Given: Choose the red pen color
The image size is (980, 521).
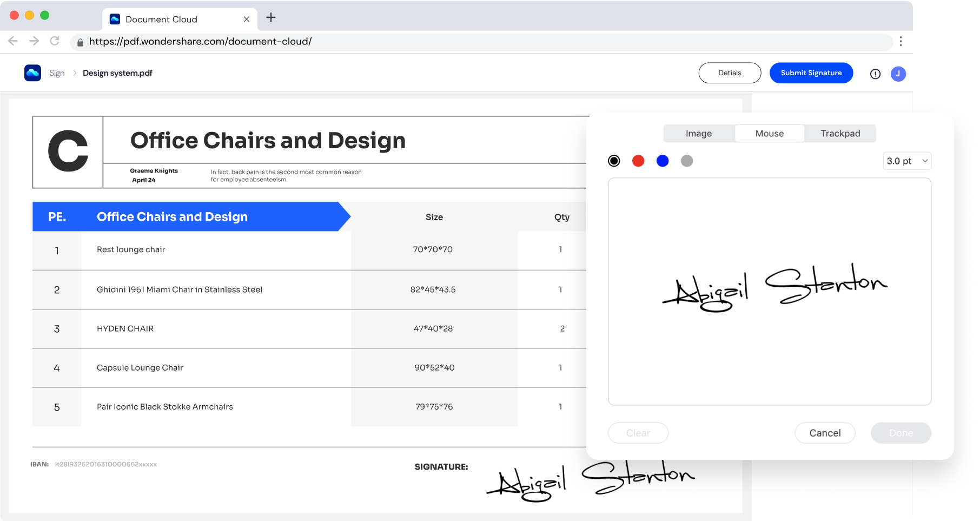Looking at the screenshot, I should click(x=638, y=161).
